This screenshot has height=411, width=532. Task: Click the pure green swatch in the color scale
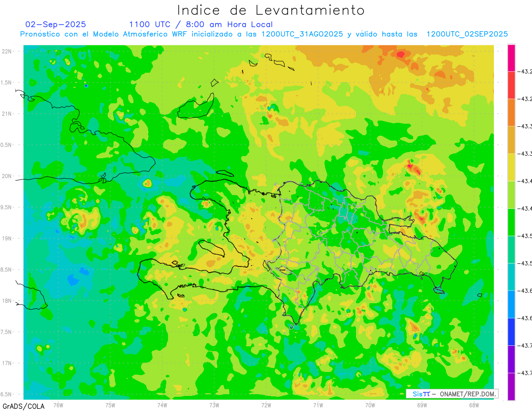point(511,222)
